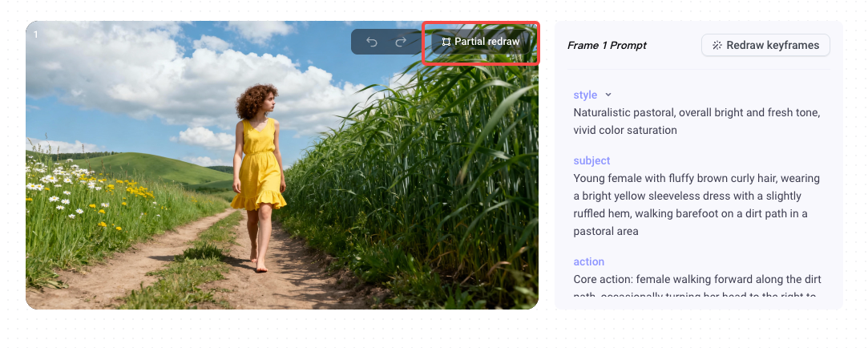
Task: Click the frame number 1 badge
Action: pyautogui.click(x=36, y=34)
